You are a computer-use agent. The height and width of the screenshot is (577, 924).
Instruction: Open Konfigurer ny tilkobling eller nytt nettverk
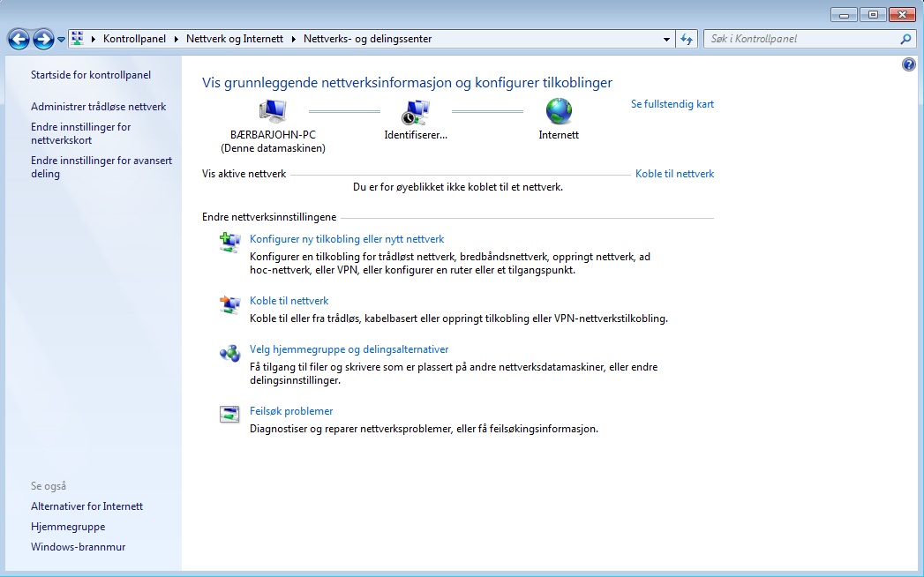347,239
